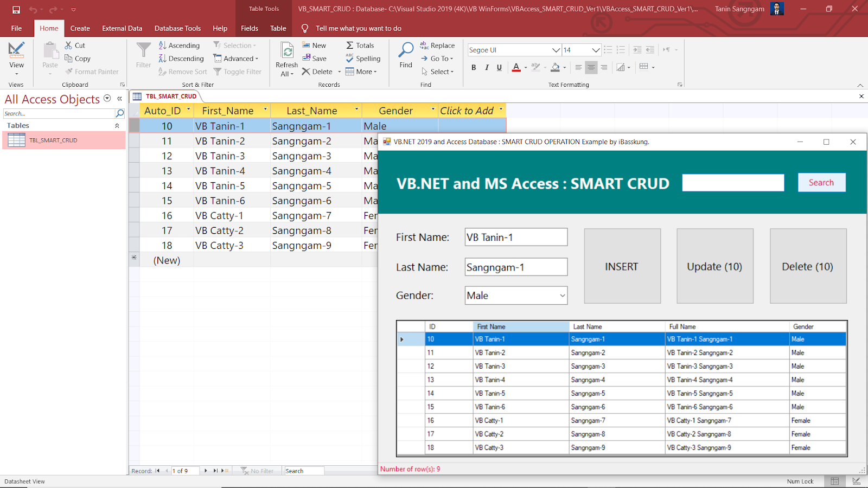Screen dimensions: 868x488
Task: Toggle Italic text formatting
Action: click(x=487, y=68)
